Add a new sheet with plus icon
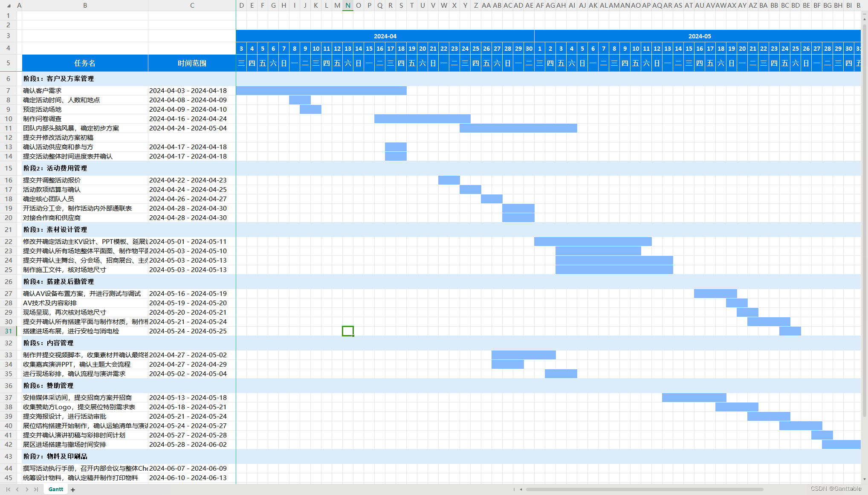Image resolution: width=868 pixels, height=495 pixels. [73, 489]
